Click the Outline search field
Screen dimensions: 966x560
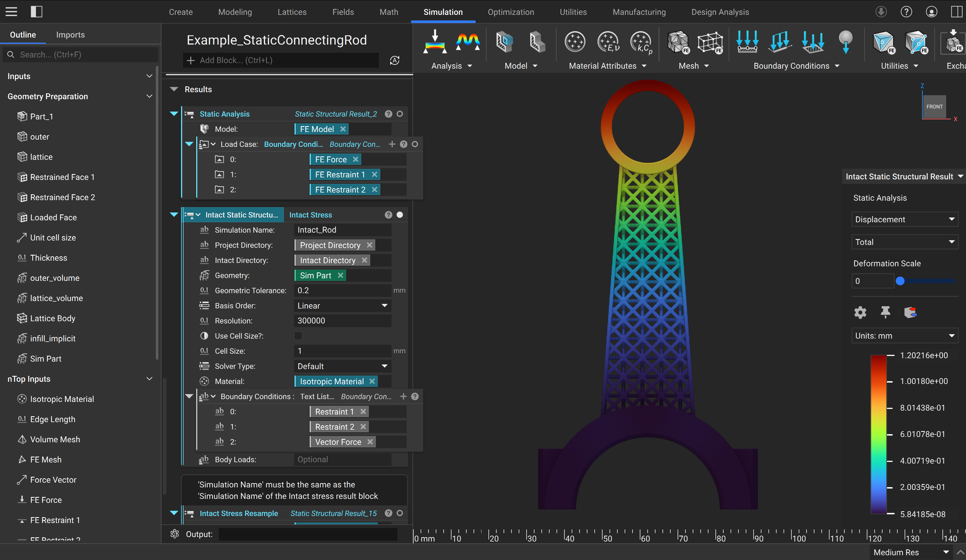[80, 54]
